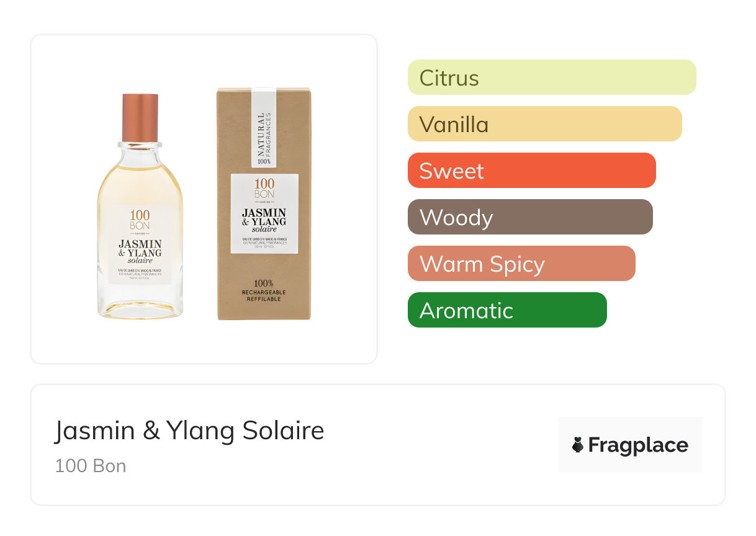Click the Fragplace wordmark text

tap(638, 445)
